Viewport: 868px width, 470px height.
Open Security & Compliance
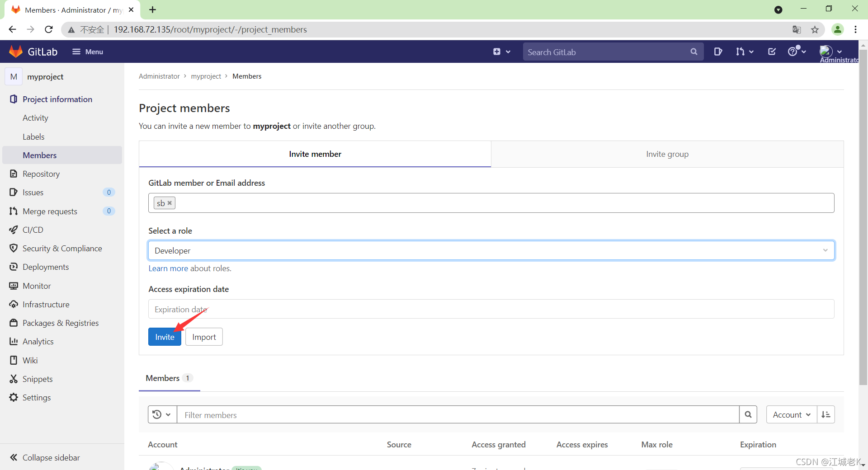point(62,248)
